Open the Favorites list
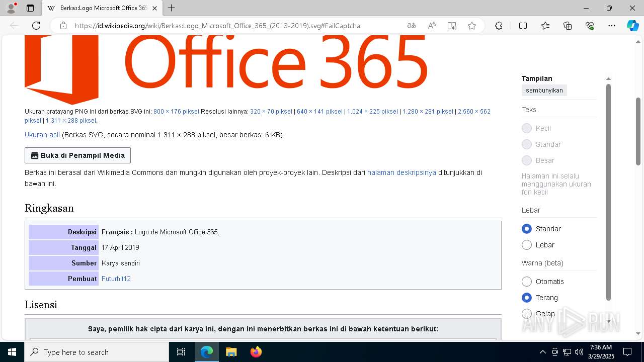The image size is (644, 362). 545,26
